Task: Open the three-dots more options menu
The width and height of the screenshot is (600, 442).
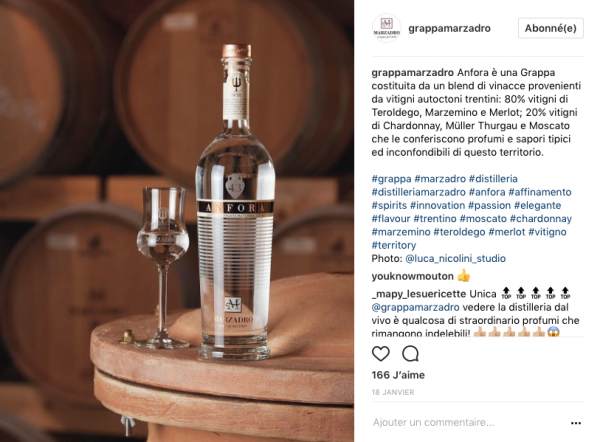Action: [x=576, y=423]
